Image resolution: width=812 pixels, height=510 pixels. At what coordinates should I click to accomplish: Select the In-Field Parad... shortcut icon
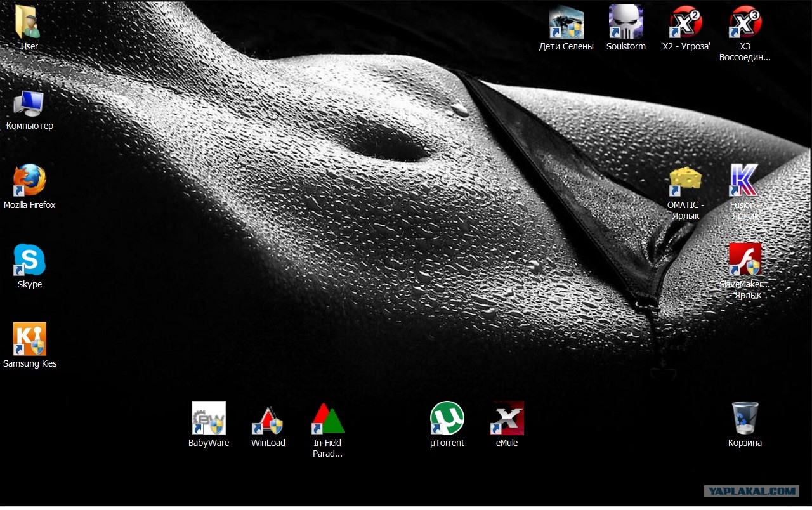tap(327, 419)
